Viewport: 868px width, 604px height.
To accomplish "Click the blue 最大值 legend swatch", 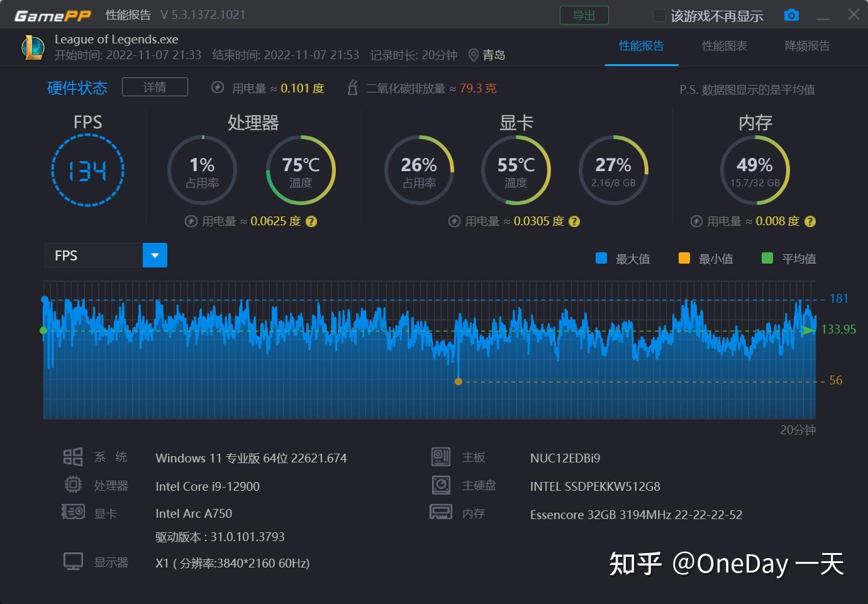I will click(x=601, y=258).
